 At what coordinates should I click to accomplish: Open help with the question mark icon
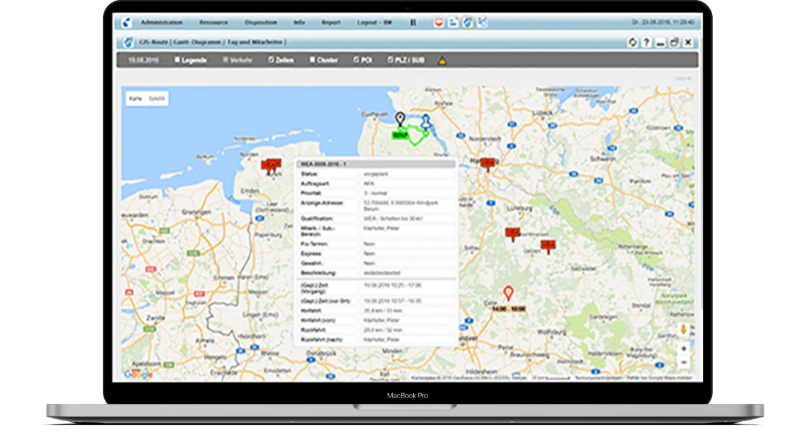coord(646,43)
